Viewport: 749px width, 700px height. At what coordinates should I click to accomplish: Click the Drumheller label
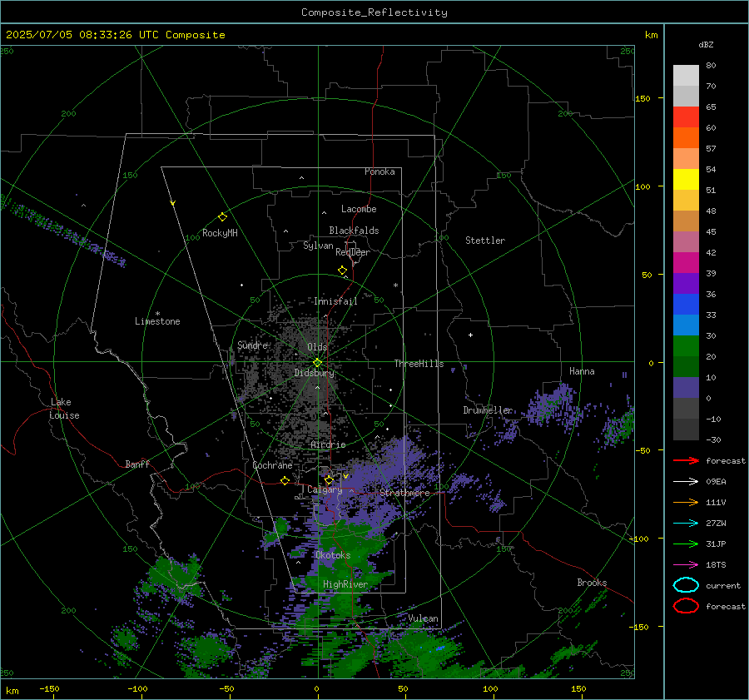point(487,410)
